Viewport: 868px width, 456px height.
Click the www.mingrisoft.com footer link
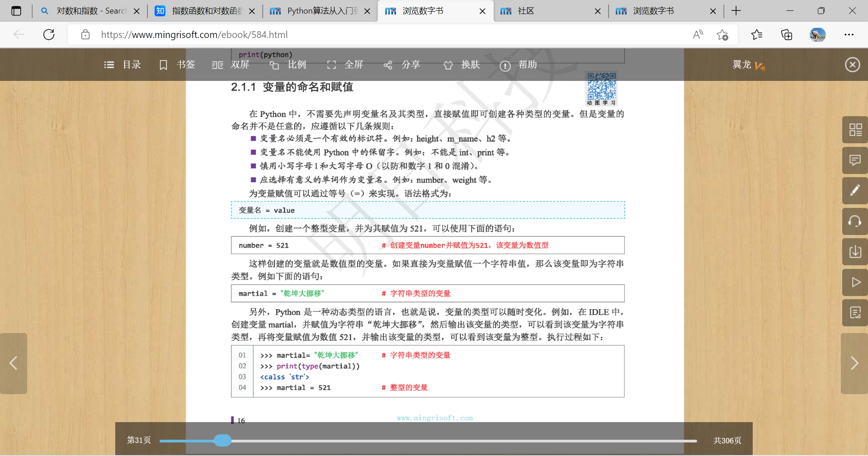(435, 418)
